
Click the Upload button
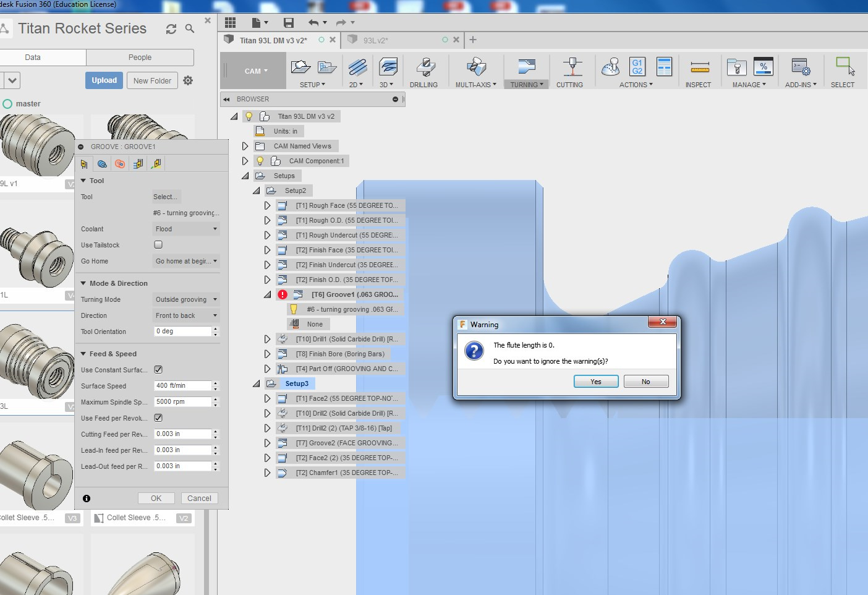104,80
